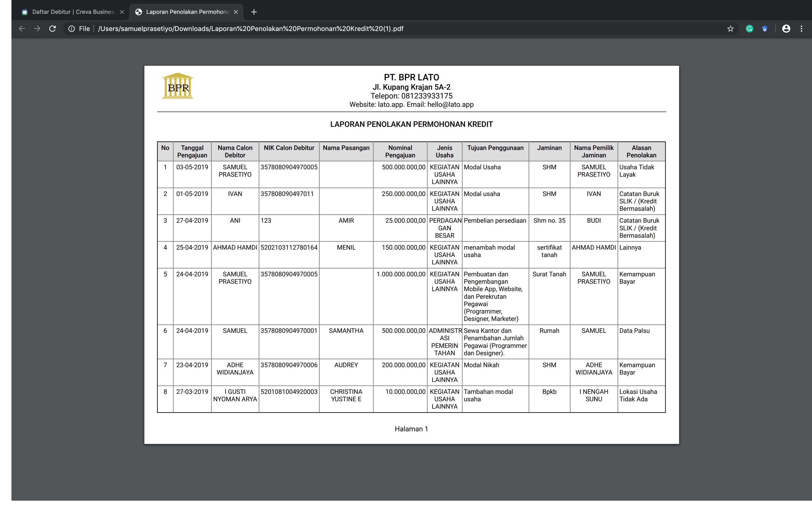Screen dimensions: 812x514
Task: Bookmark this page with the star
Action: click(x=731, y=29)
